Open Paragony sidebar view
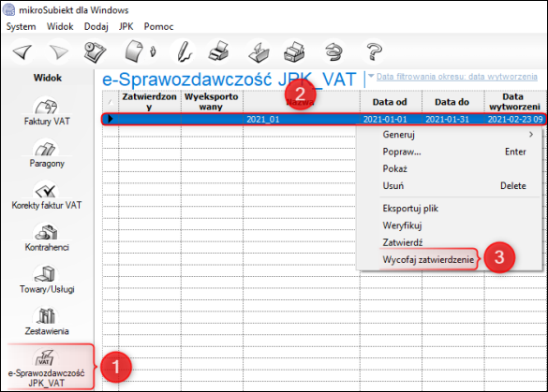Viewport: 548px width, 392px height. [47, 153]
